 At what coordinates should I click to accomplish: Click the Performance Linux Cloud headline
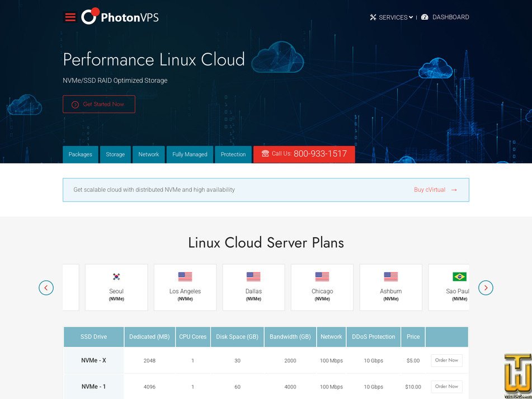pos(154,60)
